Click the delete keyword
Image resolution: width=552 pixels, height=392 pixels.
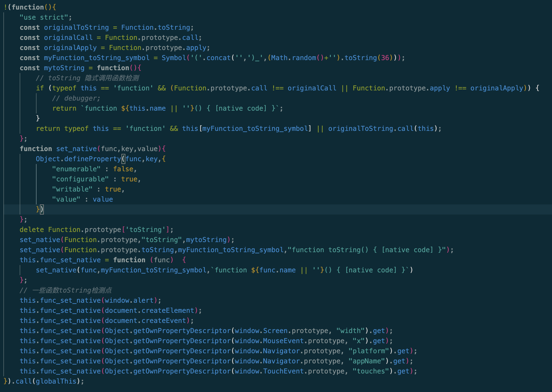coord(31,230)
